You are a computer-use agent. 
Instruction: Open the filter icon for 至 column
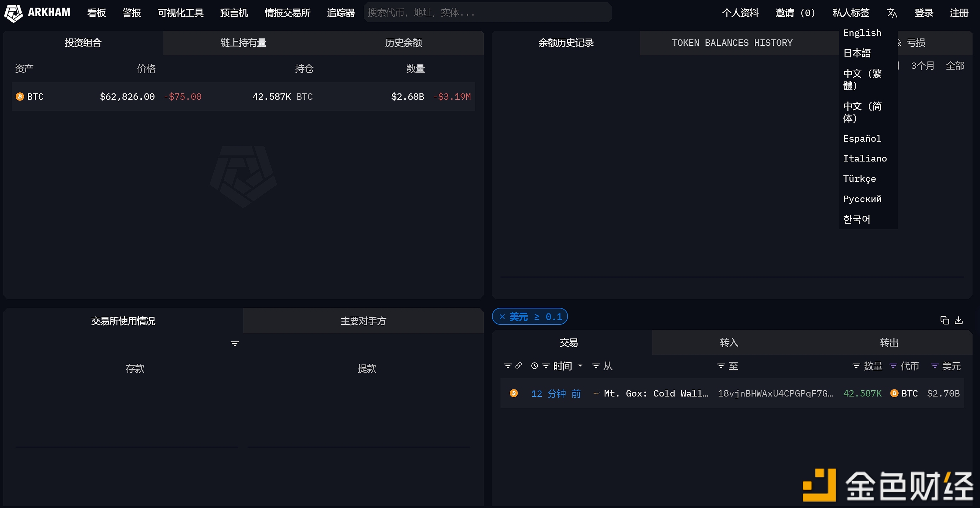point(721,366)
